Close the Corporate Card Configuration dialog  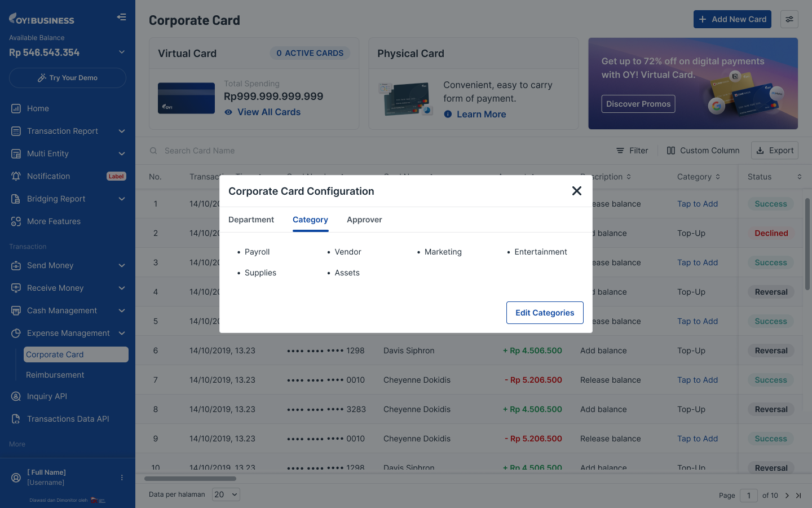coord(576,191)
